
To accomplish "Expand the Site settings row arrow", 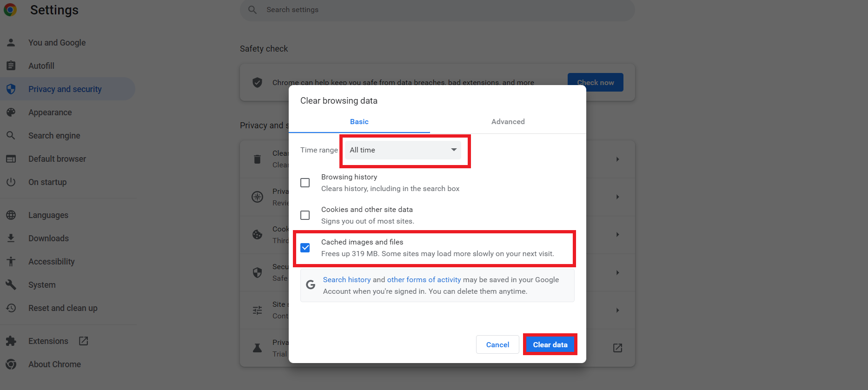I will pos(617,310).
